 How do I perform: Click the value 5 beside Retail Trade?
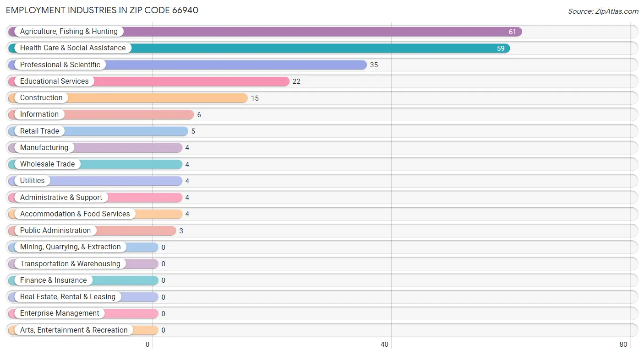[193, 131]
